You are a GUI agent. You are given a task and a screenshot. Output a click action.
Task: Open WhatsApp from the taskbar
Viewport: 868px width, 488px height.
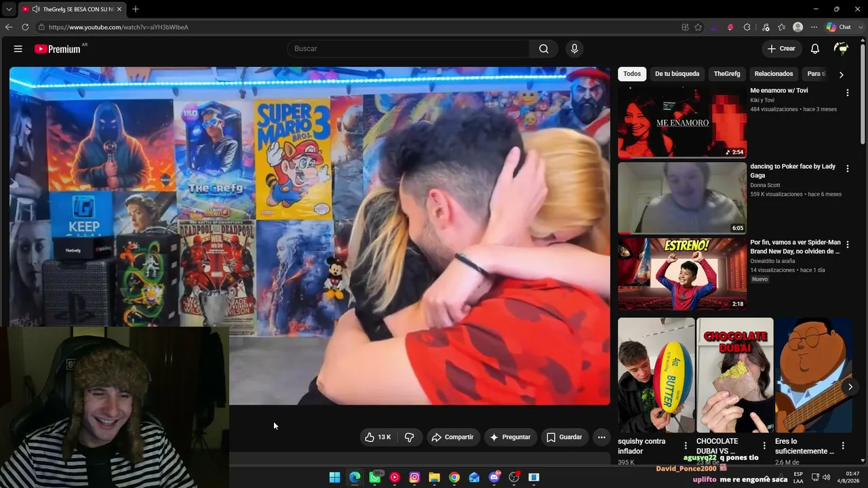[375, 477]
